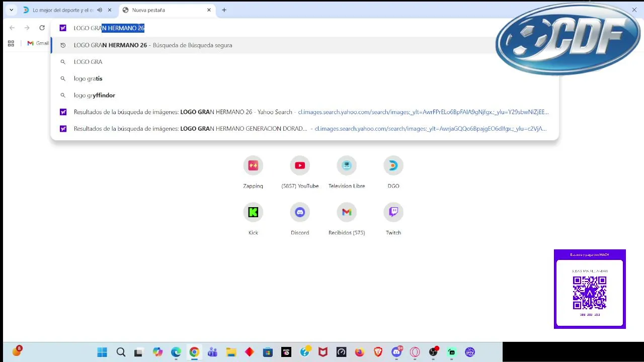644x362 pixels.
Task: Open the McAfee taskbar icon
Action: pos(323,352)
